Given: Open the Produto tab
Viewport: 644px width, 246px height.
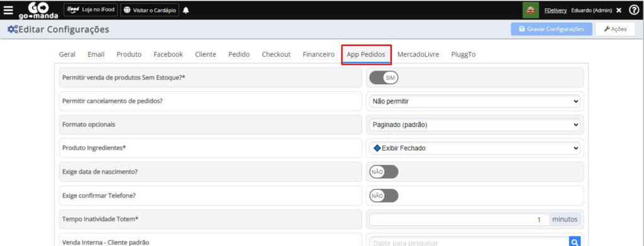Looking at the screenshot, I should pos(129,54).
